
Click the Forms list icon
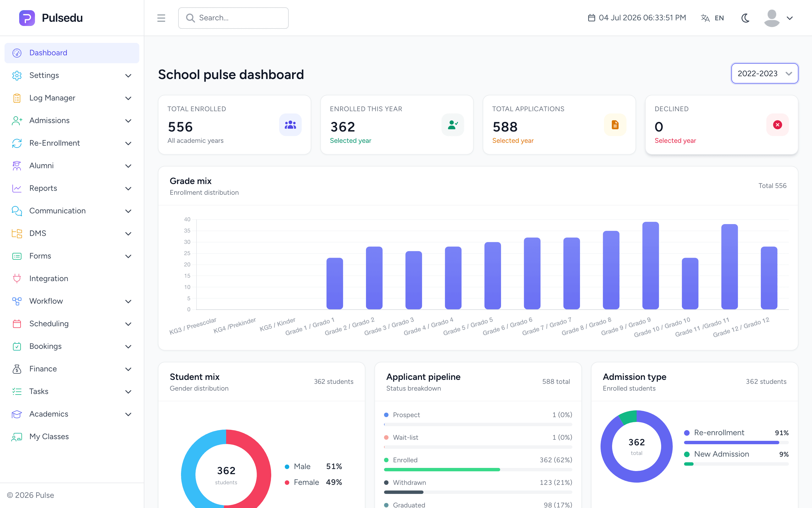17,256
